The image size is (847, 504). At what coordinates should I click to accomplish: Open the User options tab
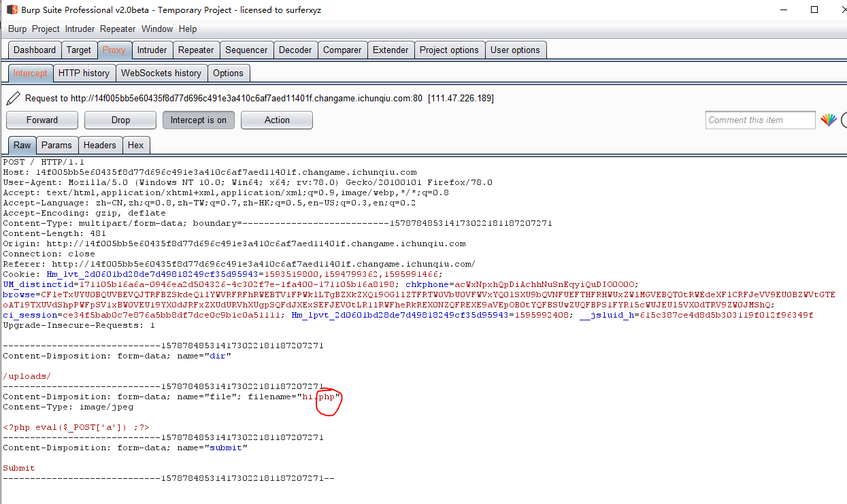click(x=515, y=50)
